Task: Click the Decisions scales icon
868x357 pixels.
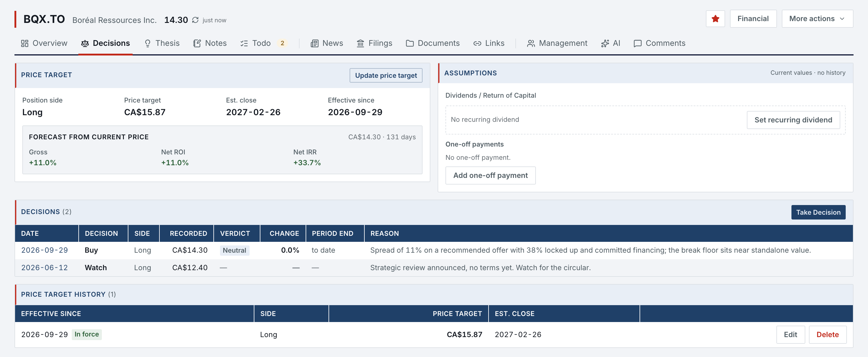Action: pyautogui.click(x=85, y=43)
